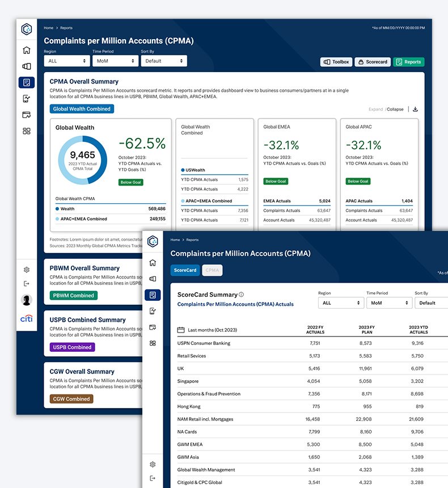Click APAC+EMEA Combined light blue legend dot
This screenshot has height=488, width=448.
tap(57, 219)
